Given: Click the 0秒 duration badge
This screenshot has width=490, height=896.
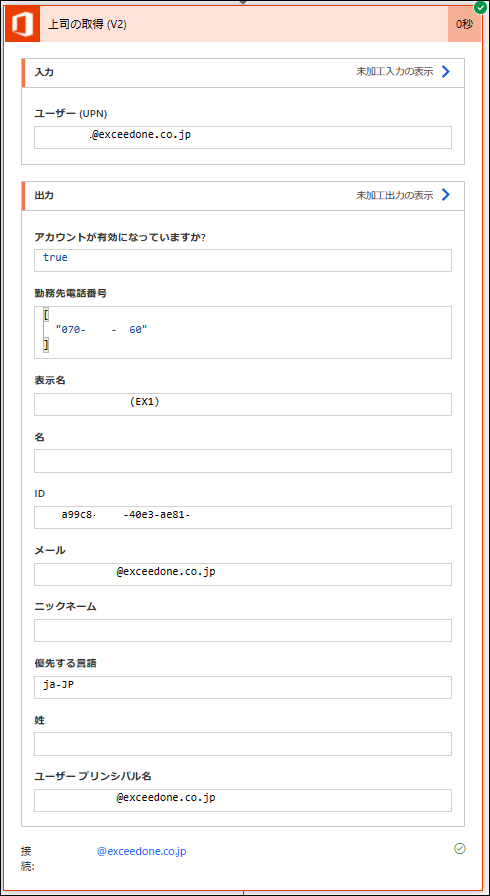Looking at the screenshot, I should tap(464, 25).
